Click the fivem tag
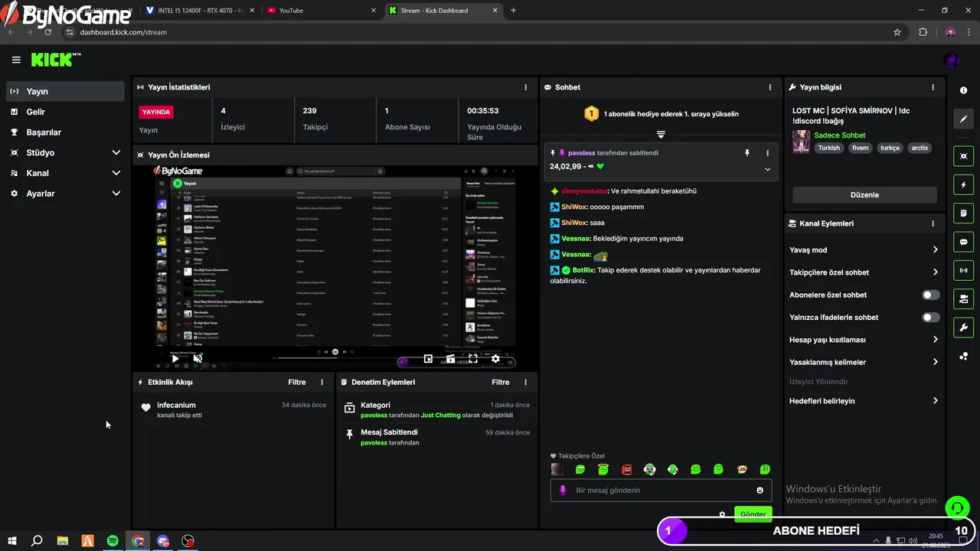This screenshot has width=980, height=551. (861, 148)
